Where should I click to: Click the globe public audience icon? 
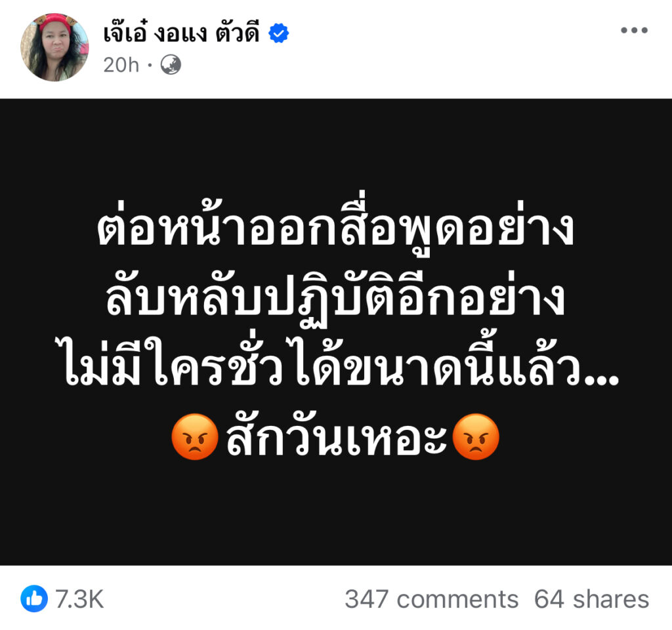[x=171, y=65]
